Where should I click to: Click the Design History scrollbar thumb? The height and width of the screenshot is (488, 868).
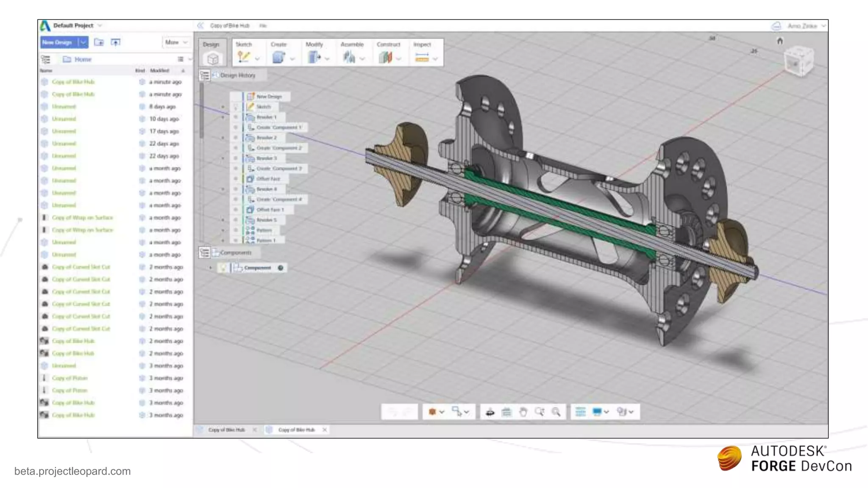[202, 110]
